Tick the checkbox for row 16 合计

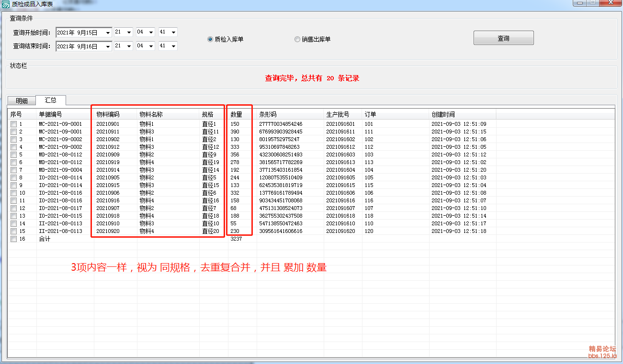click(14, 239)
